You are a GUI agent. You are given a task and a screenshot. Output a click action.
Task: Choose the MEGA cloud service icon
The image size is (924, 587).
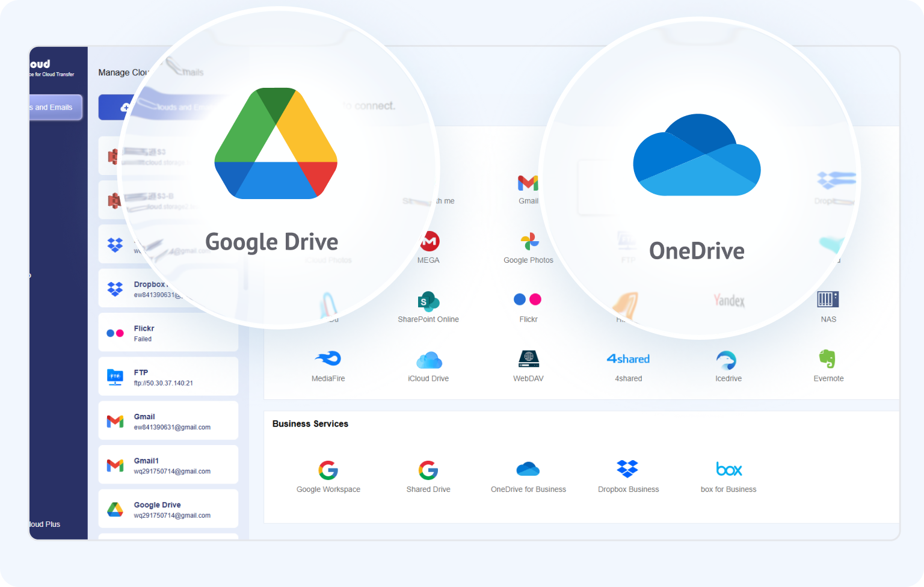[x=430, y=241]
